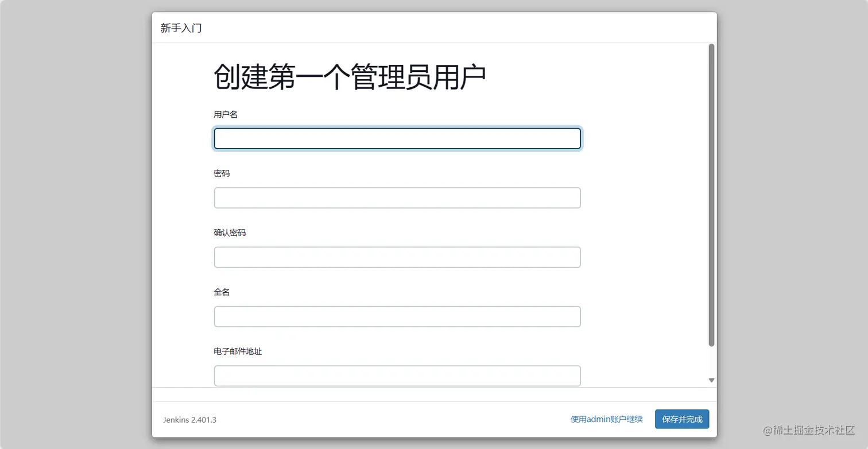Click into the 全名 full name field
This screenshot has height=449, width=868.
(x=397, y=316)
